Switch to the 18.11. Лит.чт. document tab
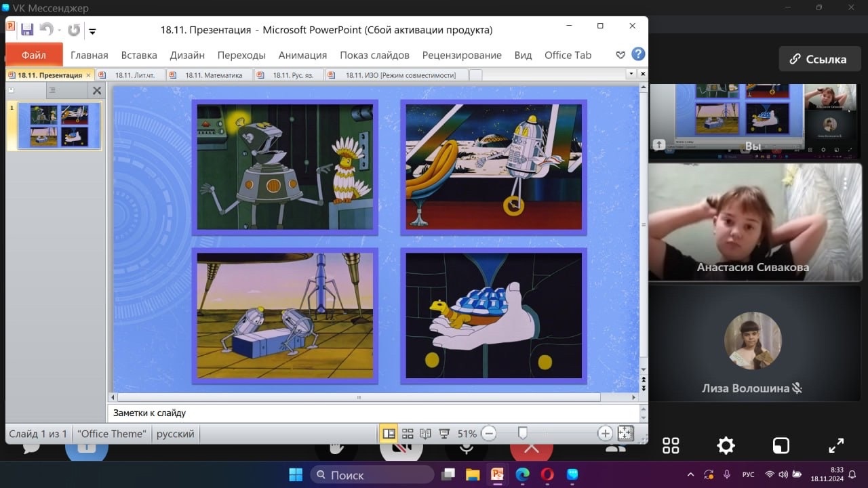The width and height of the screenshot is (868, 488). [130, 75]
